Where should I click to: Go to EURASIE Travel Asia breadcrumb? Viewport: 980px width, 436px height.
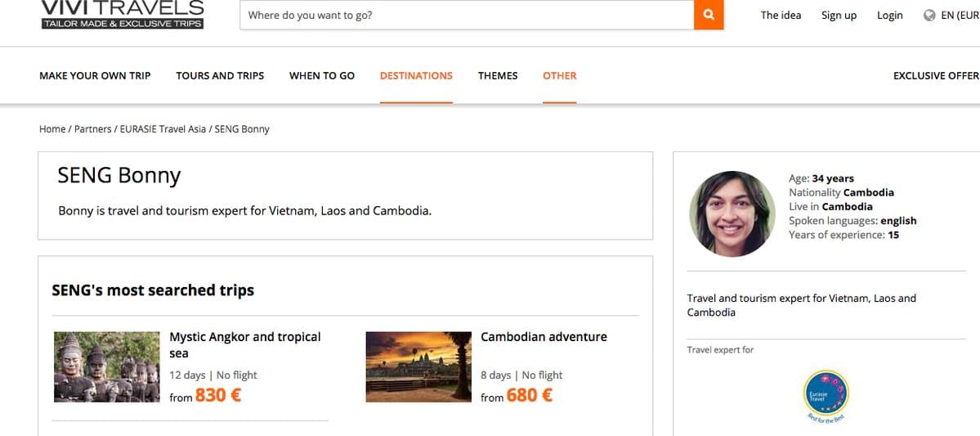[x=163, y=129]
